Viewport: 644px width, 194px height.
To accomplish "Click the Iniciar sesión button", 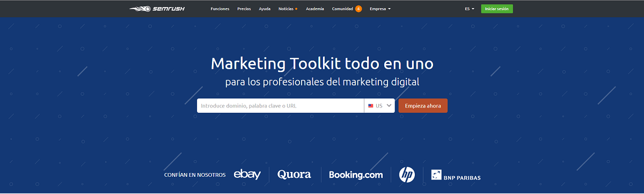I will [497, 9].
